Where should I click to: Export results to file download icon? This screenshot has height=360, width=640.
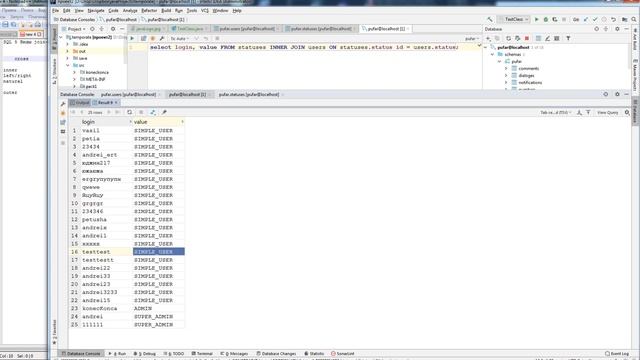(579, 112)
